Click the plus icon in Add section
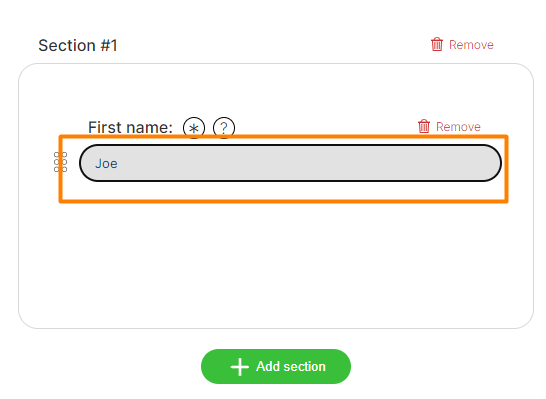 tap(240, 367)
